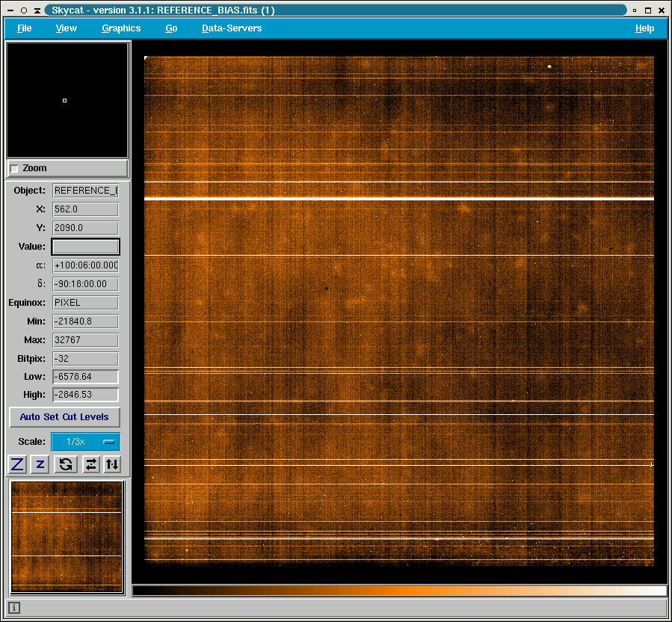Click the Low cut level field
This screenshot has height=622, width=672.
tap(85, 377)
